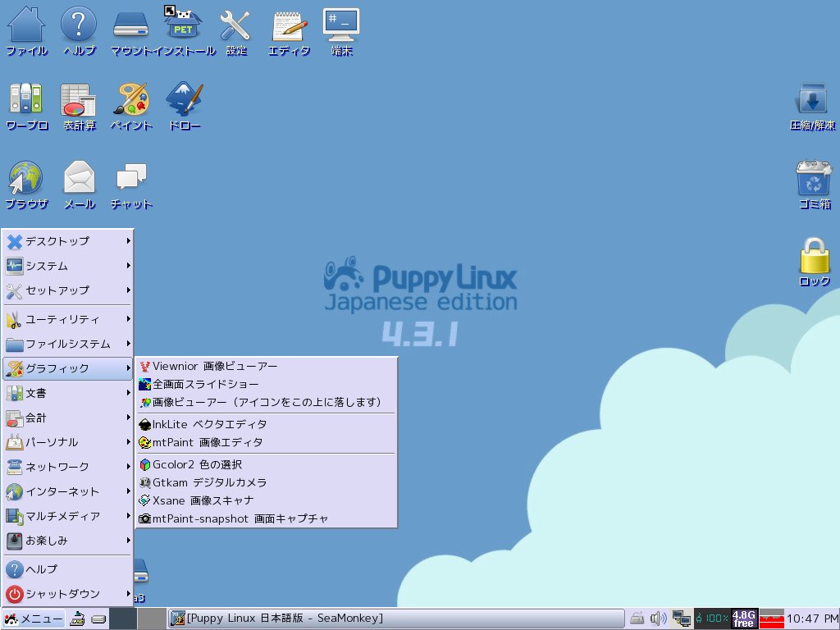Image resolution: width=840 pixels, height=630 pixels.
Task: Open the network monitors tray icon
Action: pyautogui.click(x=682, y=619)
